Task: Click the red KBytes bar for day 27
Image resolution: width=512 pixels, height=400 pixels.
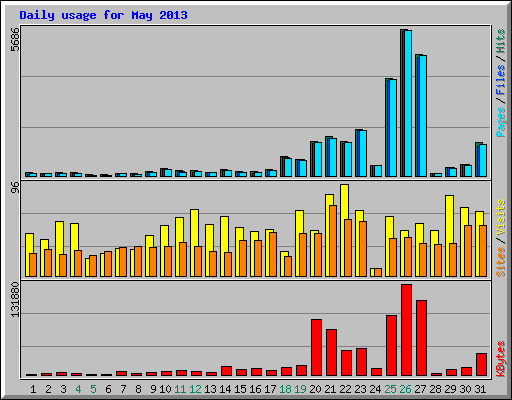Action: tap(421, 338)
